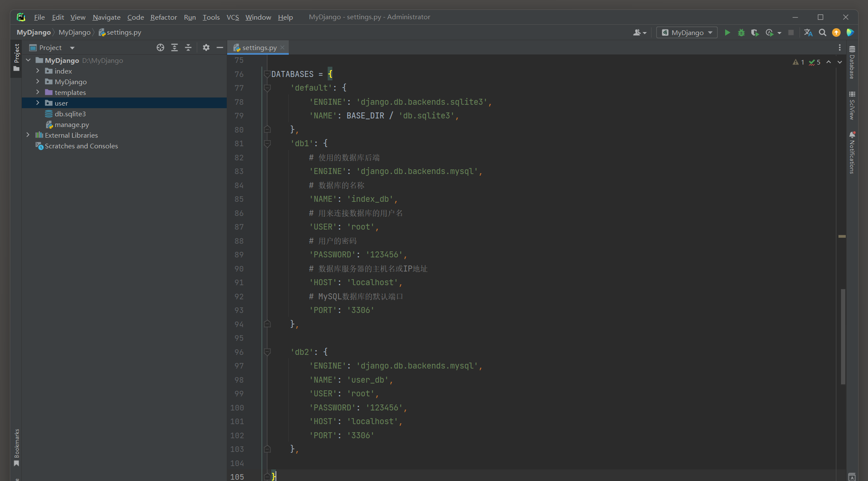
Task: Collapse all in Project panel
Action: coord(188,47)
